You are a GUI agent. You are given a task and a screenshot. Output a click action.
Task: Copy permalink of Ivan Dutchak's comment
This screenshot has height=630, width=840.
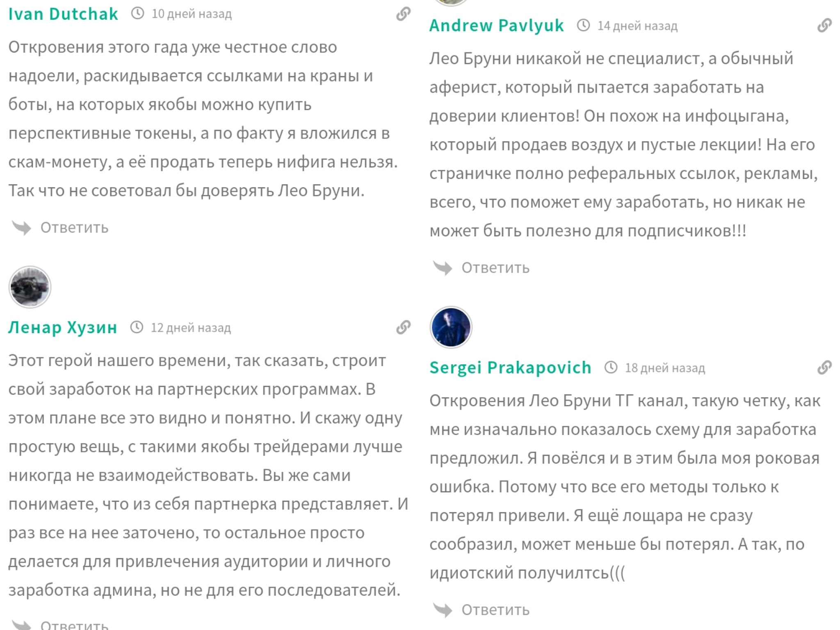tap(404, 14)
